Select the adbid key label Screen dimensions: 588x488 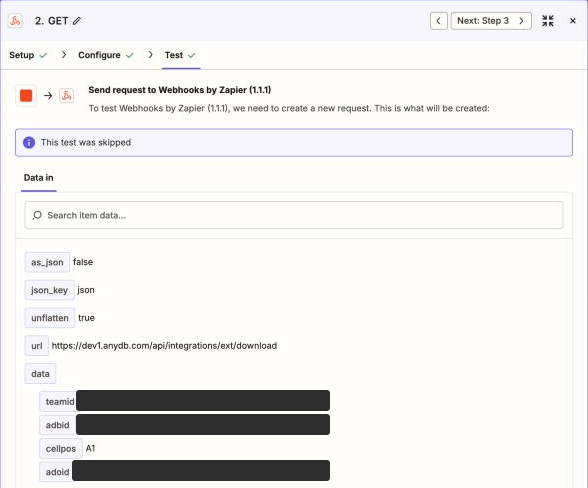pos(57,425)
